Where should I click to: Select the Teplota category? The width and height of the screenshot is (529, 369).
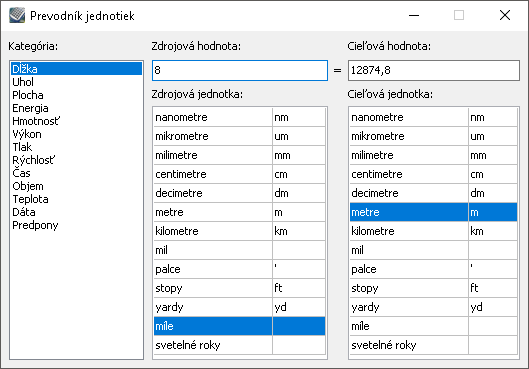click(76, 199)
